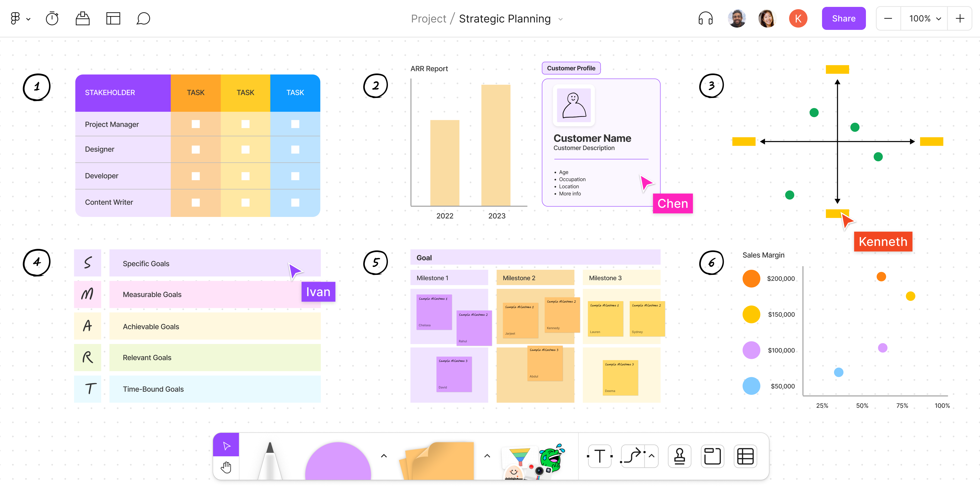This screenshot has width=980, height=490.
Task: Select the text tool
Action: click(x=599, y=455)
